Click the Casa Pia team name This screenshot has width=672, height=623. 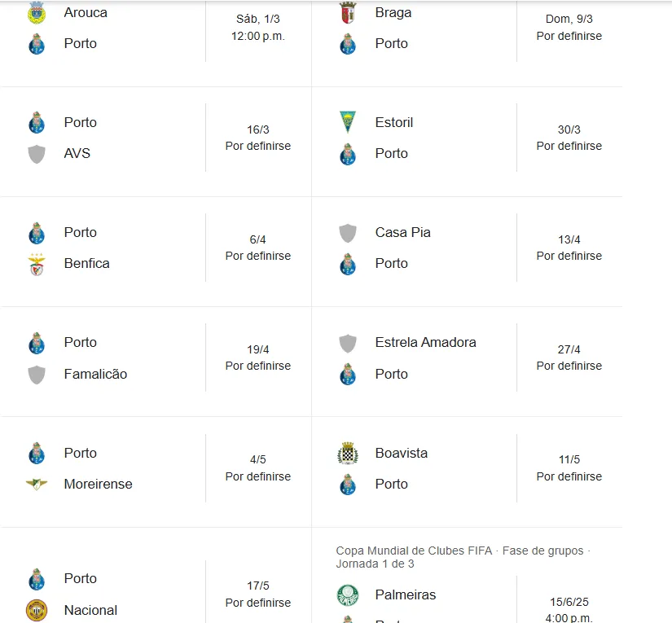(x=403, y=232)
